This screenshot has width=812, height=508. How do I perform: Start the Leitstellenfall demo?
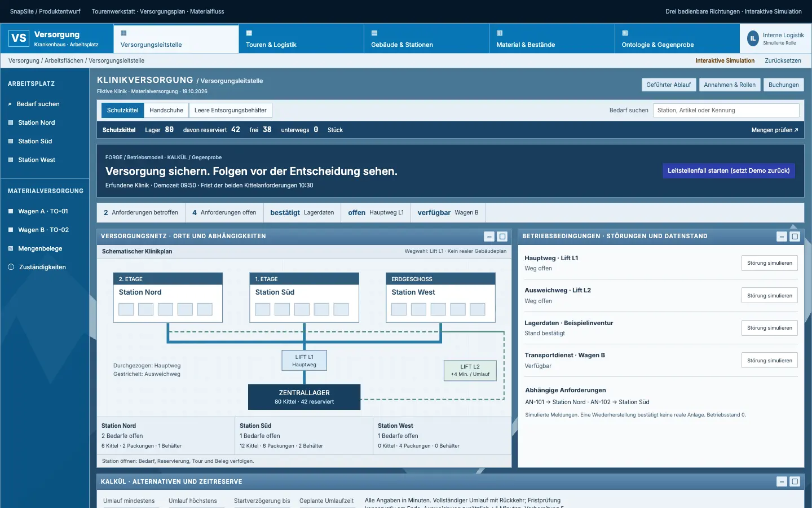[x=729, y=170]
